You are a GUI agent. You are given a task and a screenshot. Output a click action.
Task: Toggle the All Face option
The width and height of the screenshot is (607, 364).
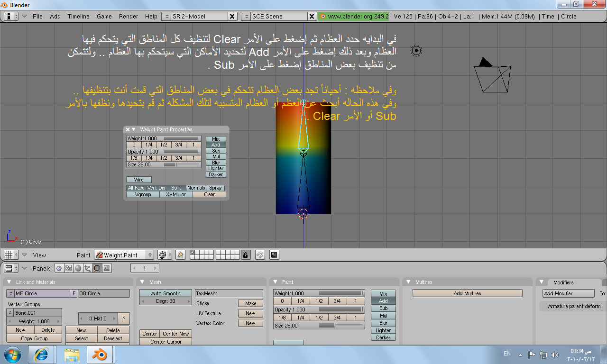(136, 188)
